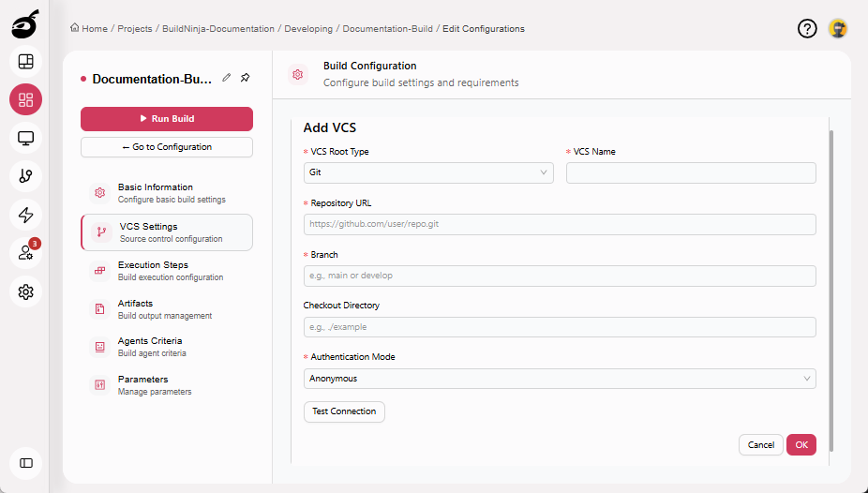
Task: Click the Build Configuration gear icon
Action: coord(298,74)
